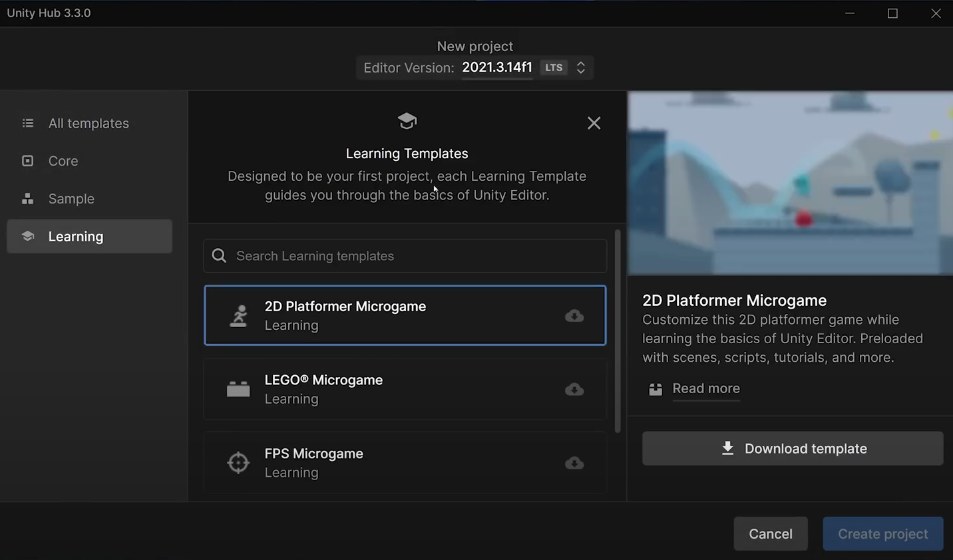953x560 pixels.
Task: Click the 2D Platformer preview image
Action: [790, 183]
